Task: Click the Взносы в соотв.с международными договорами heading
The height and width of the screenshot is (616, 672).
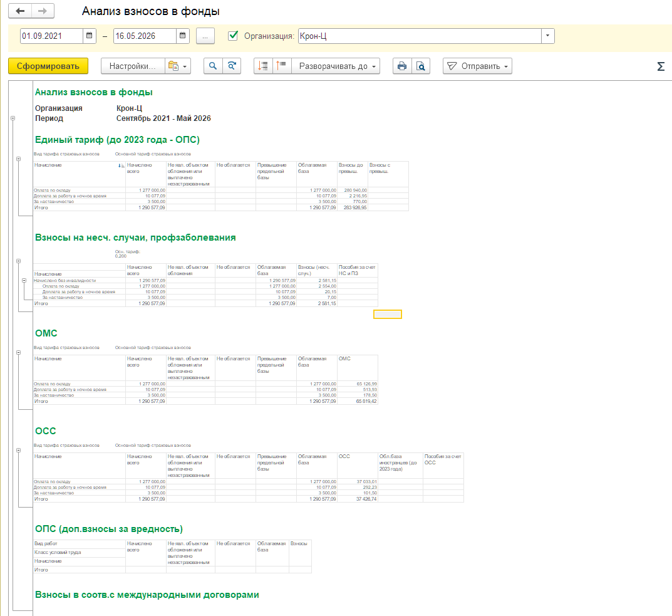Action: pyautogui.click(x=147, y=595)
